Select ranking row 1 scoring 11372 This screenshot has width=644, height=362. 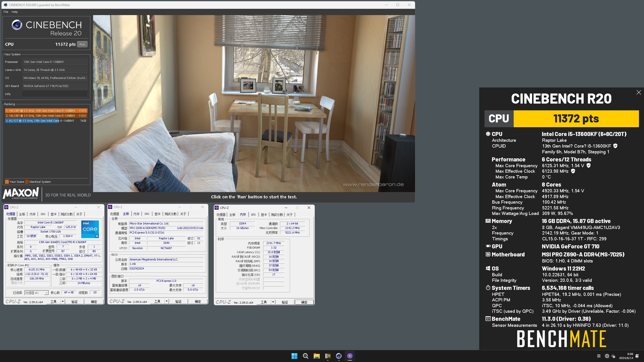[x=46, y=111]
